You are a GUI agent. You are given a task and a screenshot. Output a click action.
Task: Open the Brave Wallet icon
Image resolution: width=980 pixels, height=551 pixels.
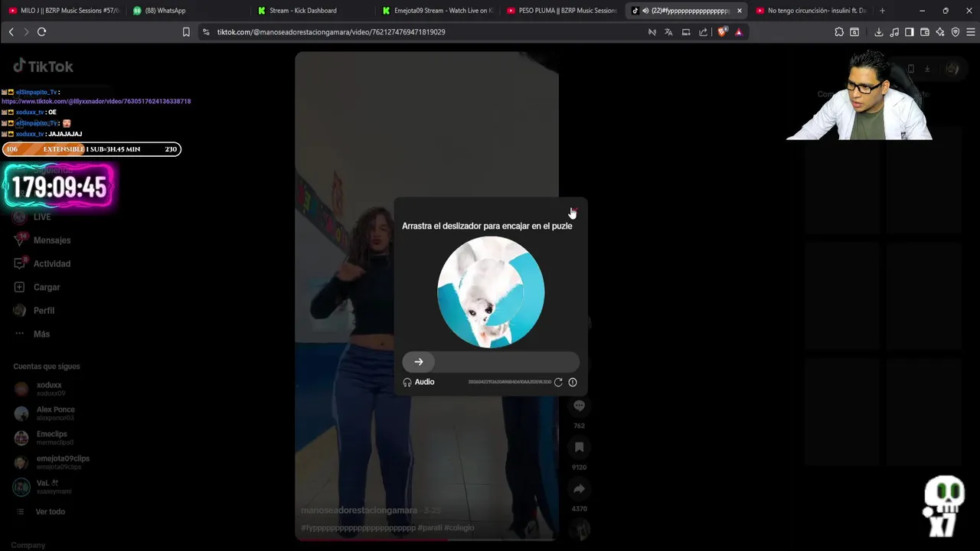point(925,32)
